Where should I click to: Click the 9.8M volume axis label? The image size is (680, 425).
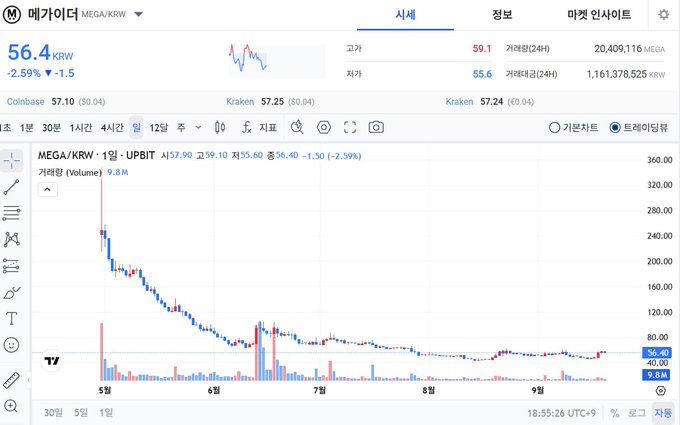click(657, 375)
